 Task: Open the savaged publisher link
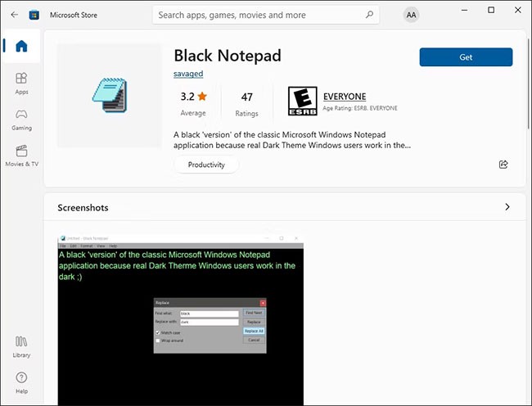click(188, 74)
